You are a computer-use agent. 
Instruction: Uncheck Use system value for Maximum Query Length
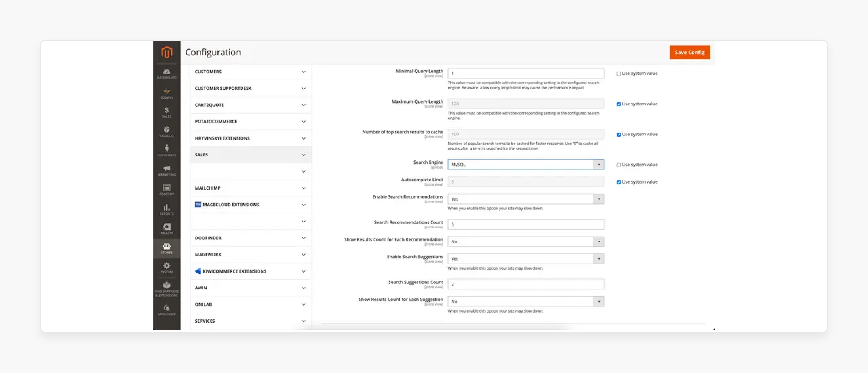pyautogui.click(x=619, y=104)
